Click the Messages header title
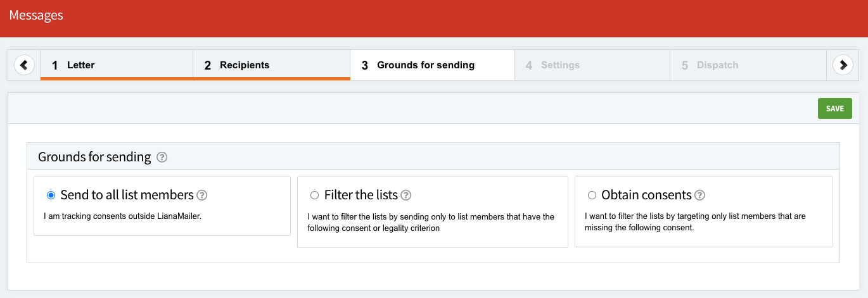Image resolution: width=868 pixels, height=298 pixels. click(x=36, y=15)
